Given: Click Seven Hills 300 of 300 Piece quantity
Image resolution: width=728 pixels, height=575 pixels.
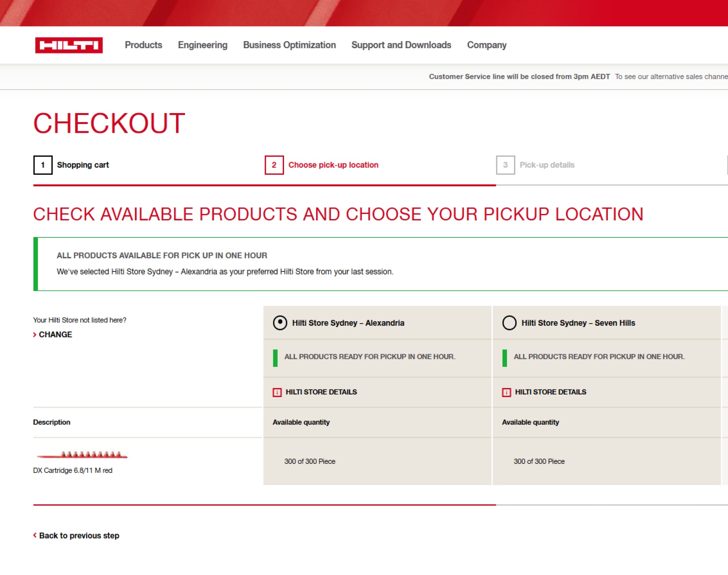Looking at the screenshot, I should click(539, 461).
